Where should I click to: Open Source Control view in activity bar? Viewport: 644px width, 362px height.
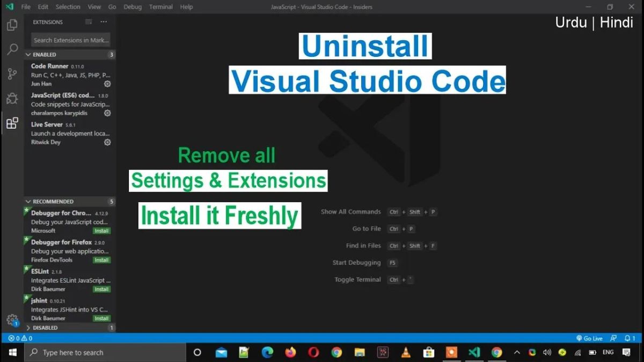pyautogui.click(x=12, y=74)
